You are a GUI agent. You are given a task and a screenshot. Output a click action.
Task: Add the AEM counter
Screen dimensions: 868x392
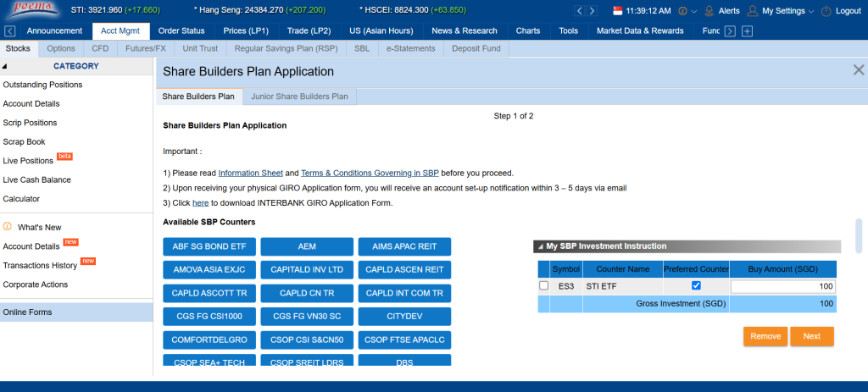point(307,246)
